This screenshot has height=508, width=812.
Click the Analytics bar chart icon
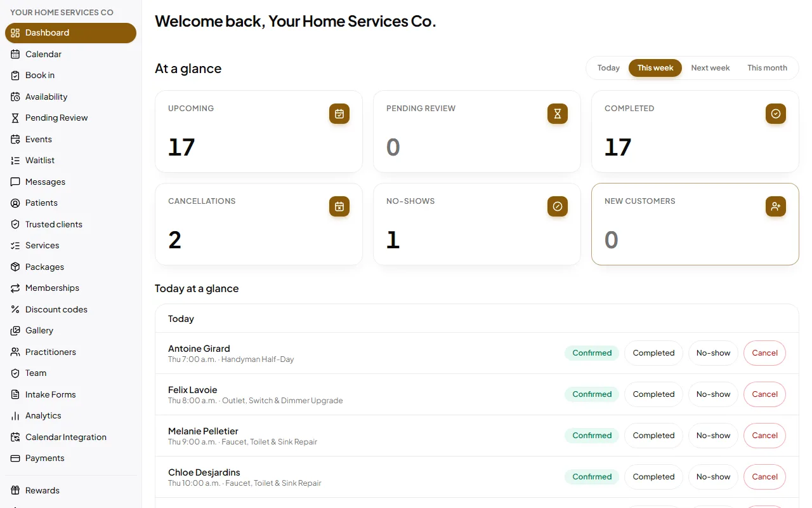click(x=15, y=416)
